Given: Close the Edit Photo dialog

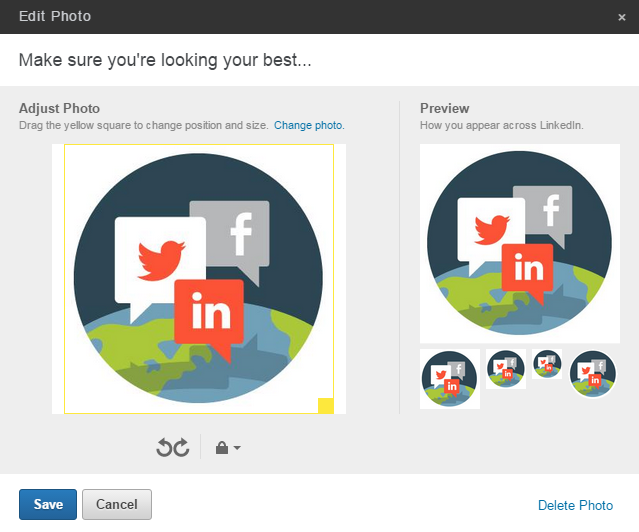Looking at the screenshot, I should [621, 17].
